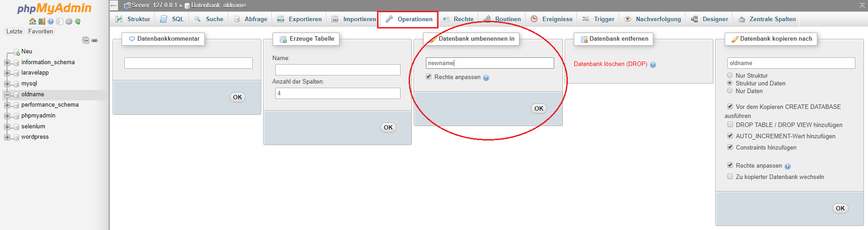Click OK to rename the database
Screen dimensions: 868x230
pos(539,108)
